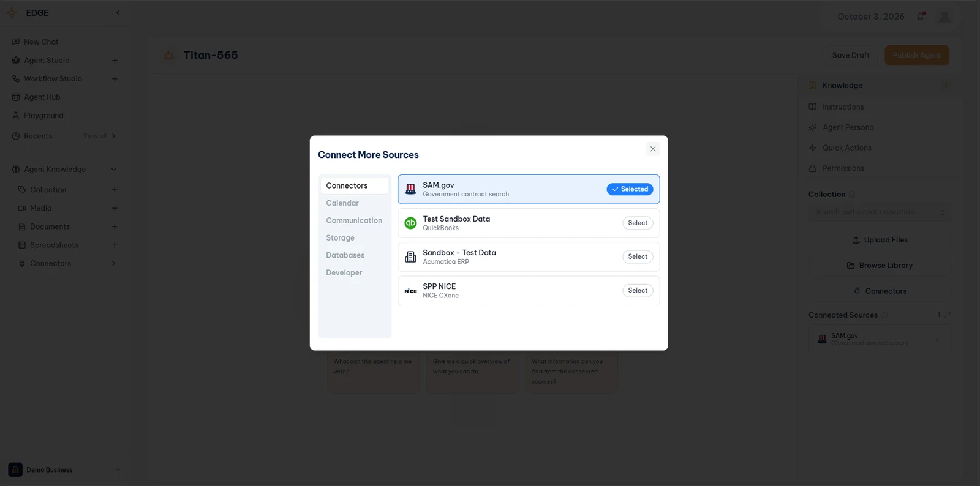980x486 pixels.
Task: Remove SAM.gov from Connected Sources
Action: coord(937,340)
